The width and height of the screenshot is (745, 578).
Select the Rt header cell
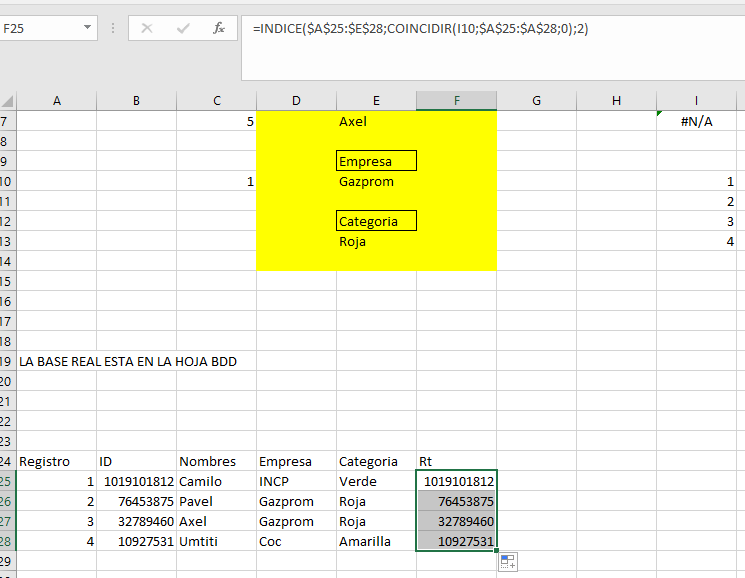coord(456,461)
